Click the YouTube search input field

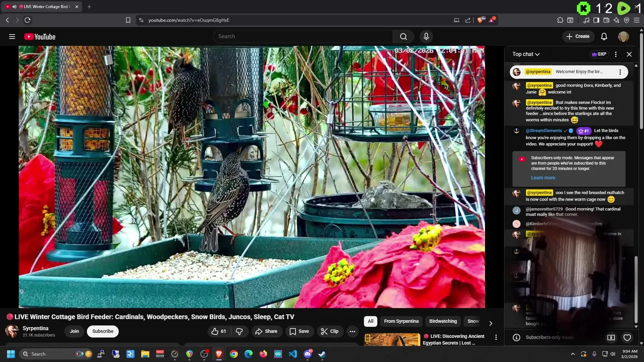click(303, 36)
